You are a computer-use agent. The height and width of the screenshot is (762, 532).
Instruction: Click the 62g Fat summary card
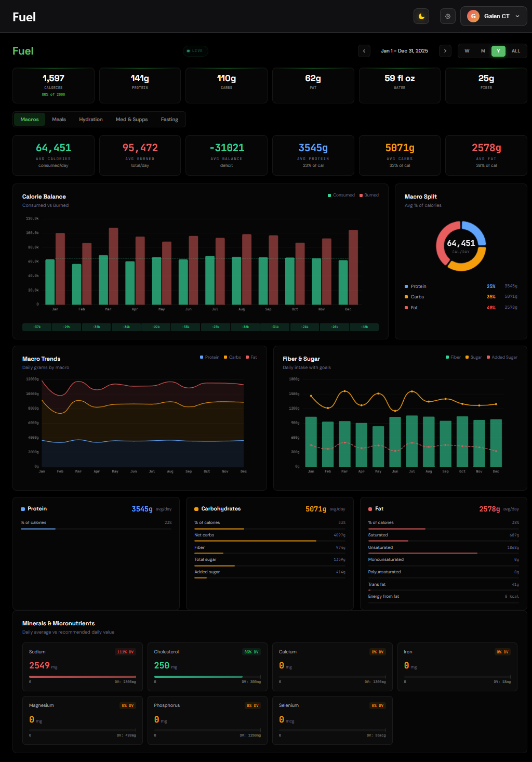coord(313,85)
